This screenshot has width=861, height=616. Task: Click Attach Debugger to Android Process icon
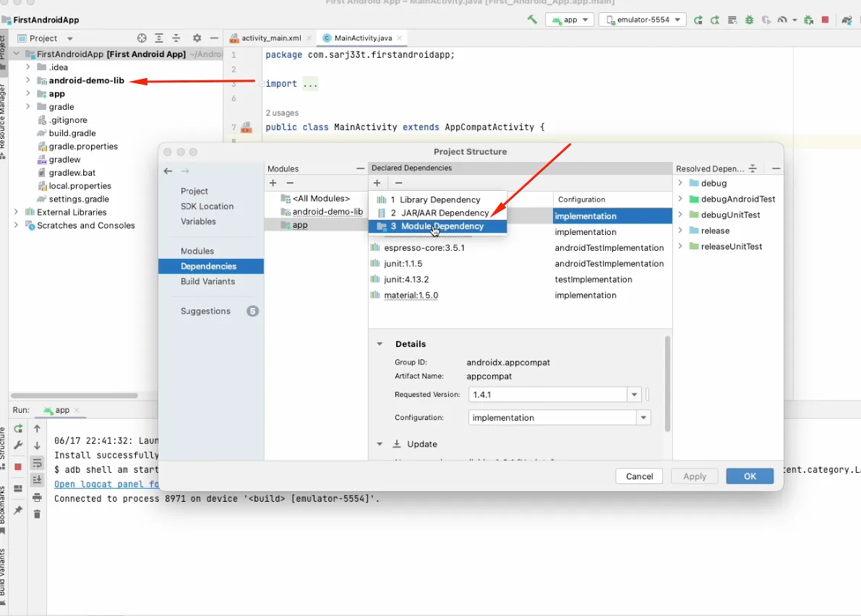[x=808, y=20]
